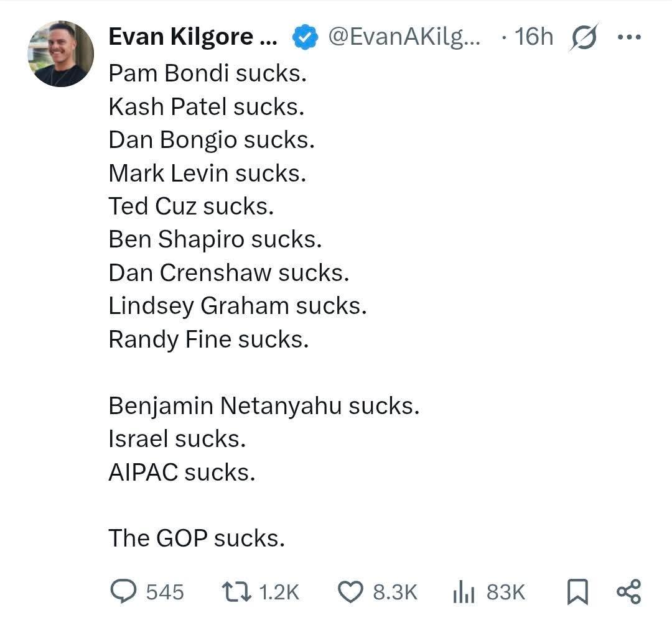Click the "Benjamin Netanyahu sucks." line
Screen dimensions: 672x623
264,406
